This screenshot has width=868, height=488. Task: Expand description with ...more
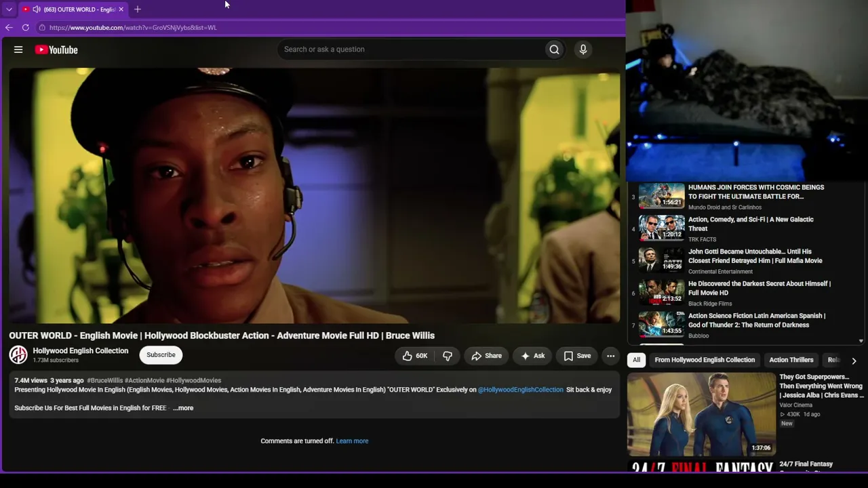click(183, 408)
